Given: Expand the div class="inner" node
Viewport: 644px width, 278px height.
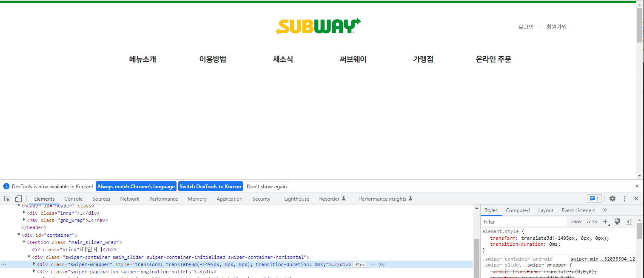Looking at the screenshot, I should (24, 213).
